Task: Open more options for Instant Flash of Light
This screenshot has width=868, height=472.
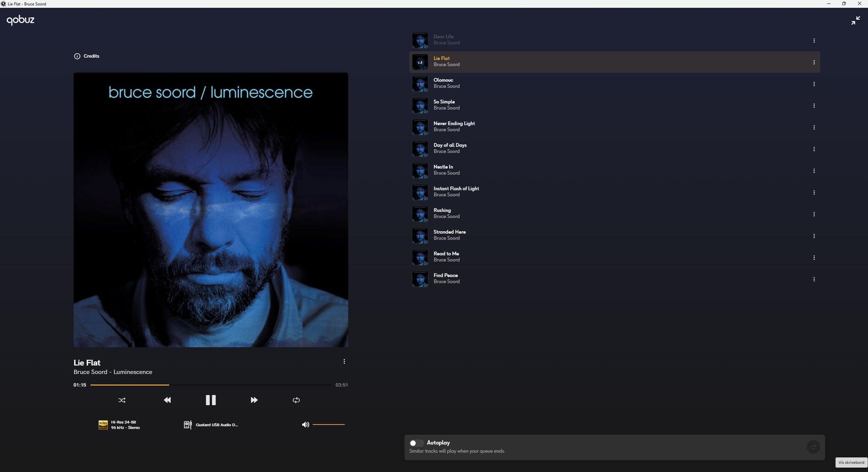Action: click(814, 192)
